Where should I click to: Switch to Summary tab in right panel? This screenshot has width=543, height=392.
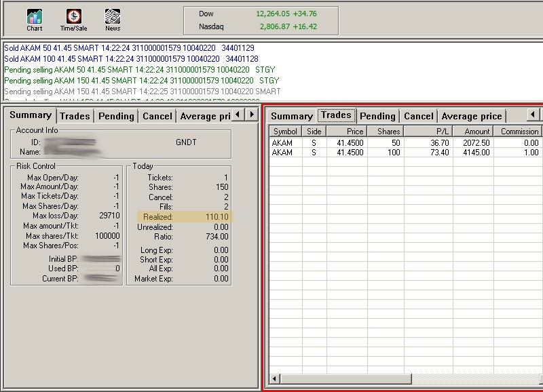click(291, 116)
